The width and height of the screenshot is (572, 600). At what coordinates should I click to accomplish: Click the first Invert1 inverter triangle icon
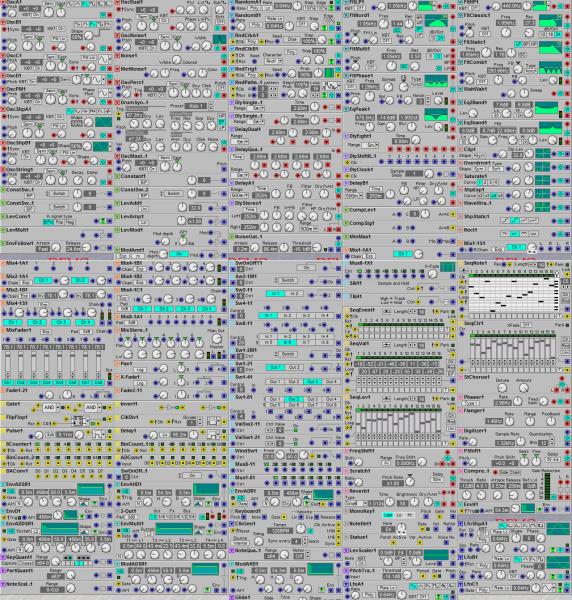(170, 408)
